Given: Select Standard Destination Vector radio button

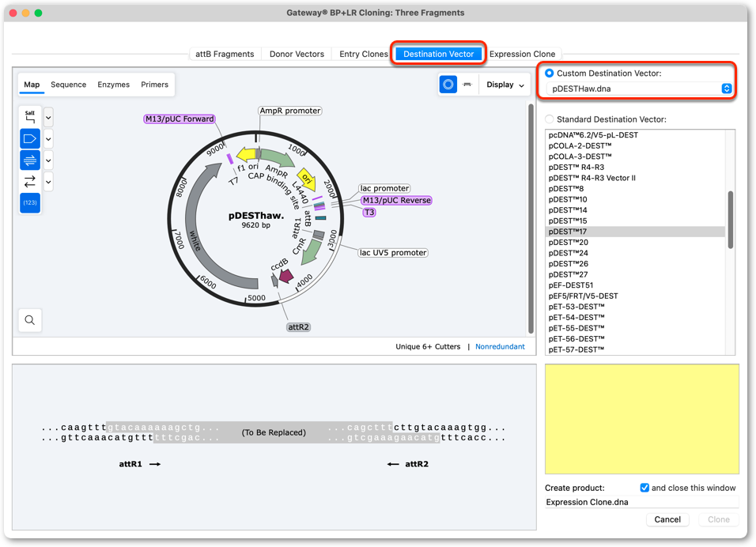Looking at the screenshot, I should [549, 119].
